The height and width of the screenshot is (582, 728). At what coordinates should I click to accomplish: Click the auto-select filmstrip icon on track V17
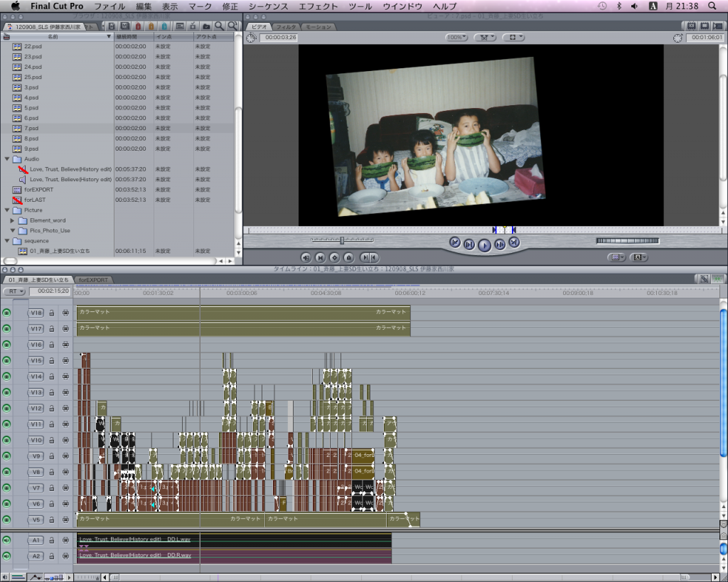(65, 328)
